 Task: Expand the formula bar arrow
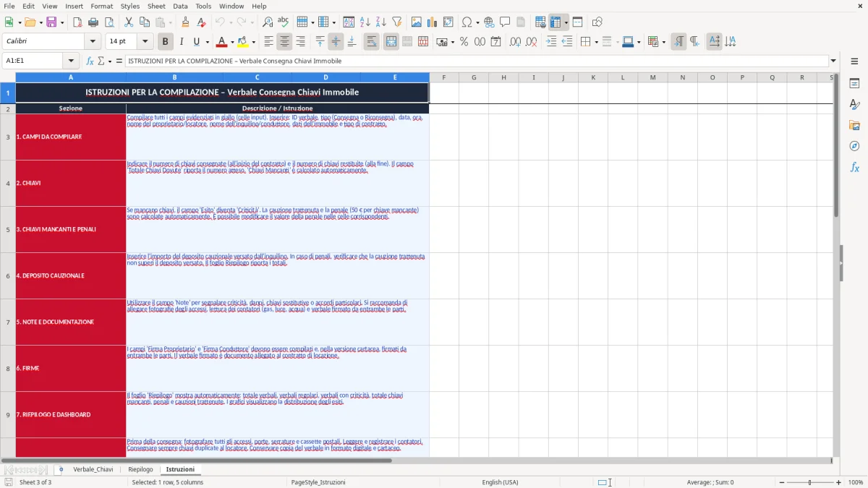click(833, 61)
